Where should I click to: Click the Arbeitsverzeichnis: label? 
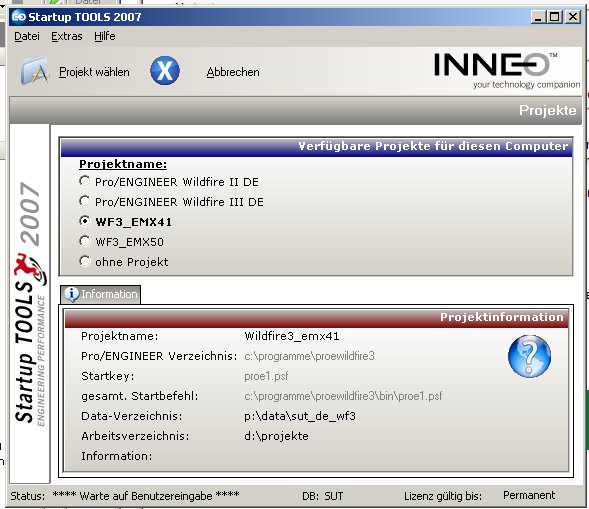click(x=135, y=436)
